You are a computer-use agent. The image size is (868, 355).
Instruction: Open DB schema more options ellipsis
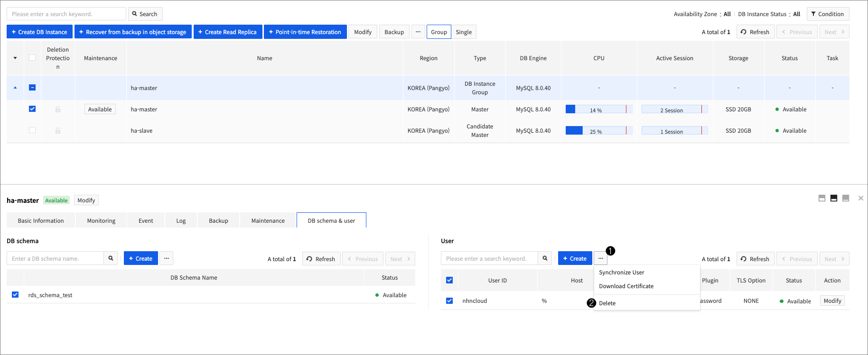click(167, 258)
